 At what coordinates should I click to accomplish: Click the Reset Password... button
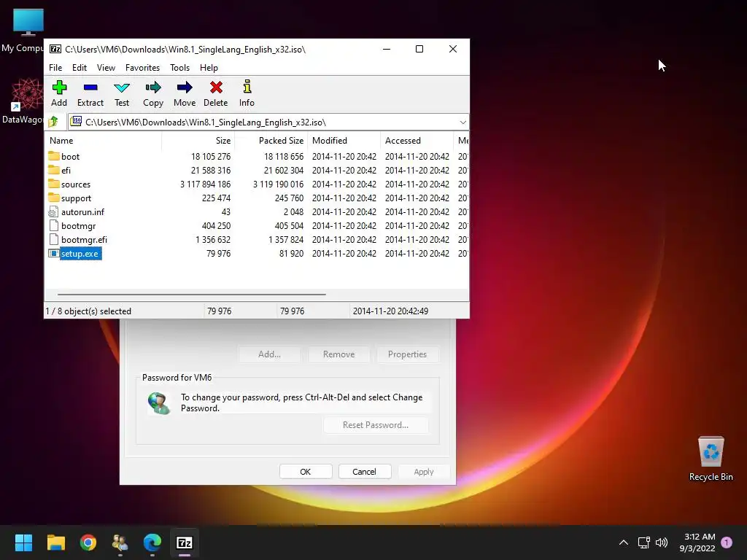pos(376,425)
